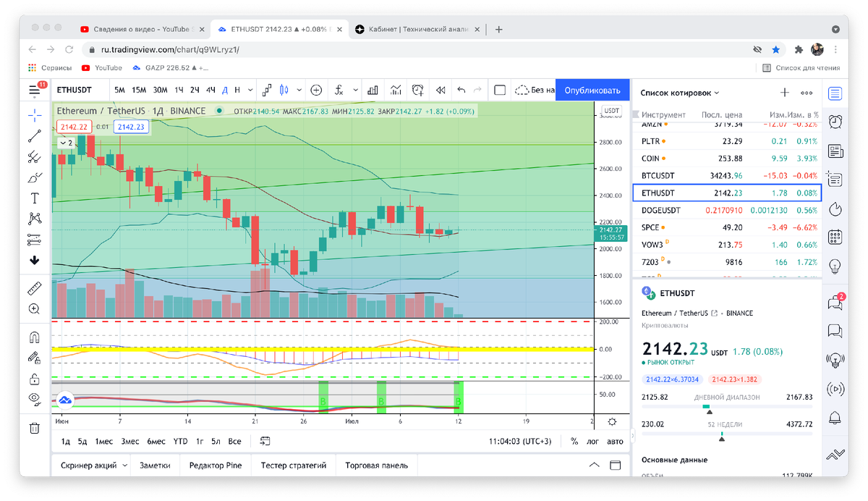Toggle stay-in-drawing-mode pencil lock
This screenshot has height=501, width=868.
pyautogui.click(x=34, y=358)
